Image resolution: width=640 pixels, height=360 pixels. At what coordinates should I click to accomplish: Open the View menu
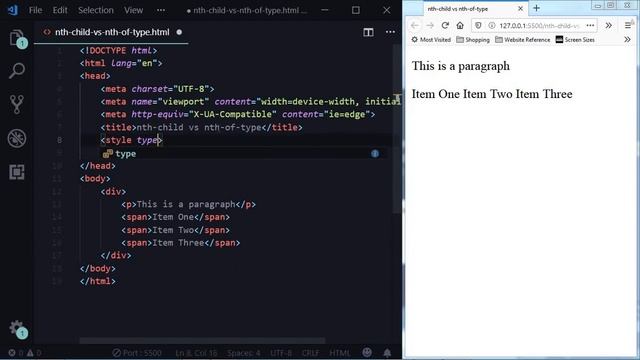pyautogui.click(x=133, y=10)
